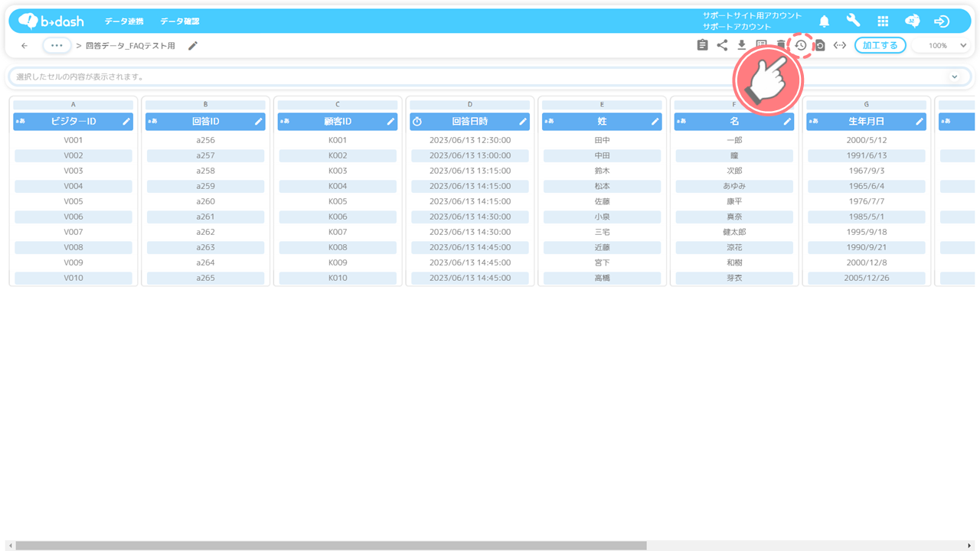Select column letter D
The height and width of the screenshot is (551, 980).
(x=470, y=104)
